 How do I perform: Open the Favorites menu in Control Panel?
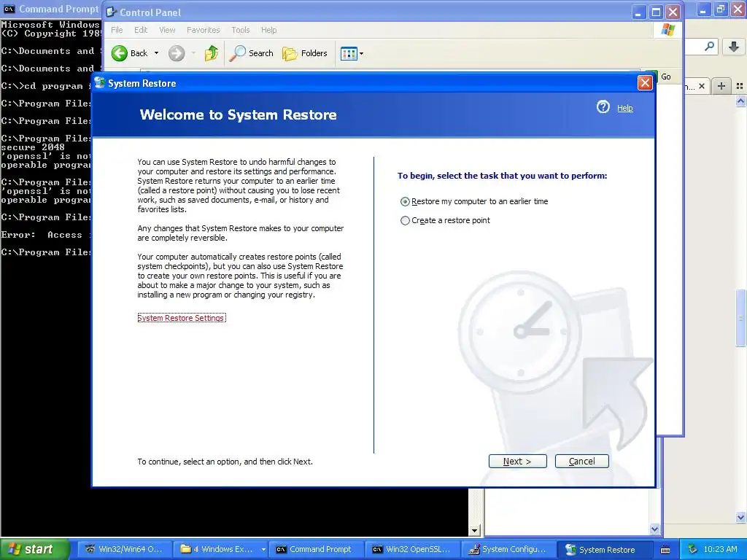(204, 30)
